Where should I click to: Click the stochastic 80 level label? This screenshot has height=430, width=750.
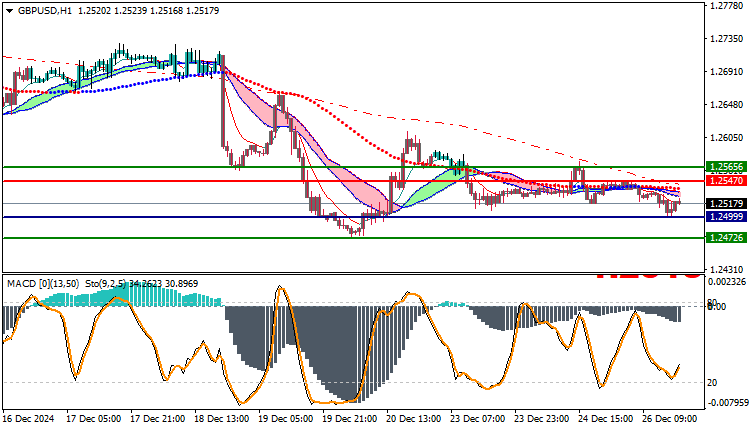712,302
